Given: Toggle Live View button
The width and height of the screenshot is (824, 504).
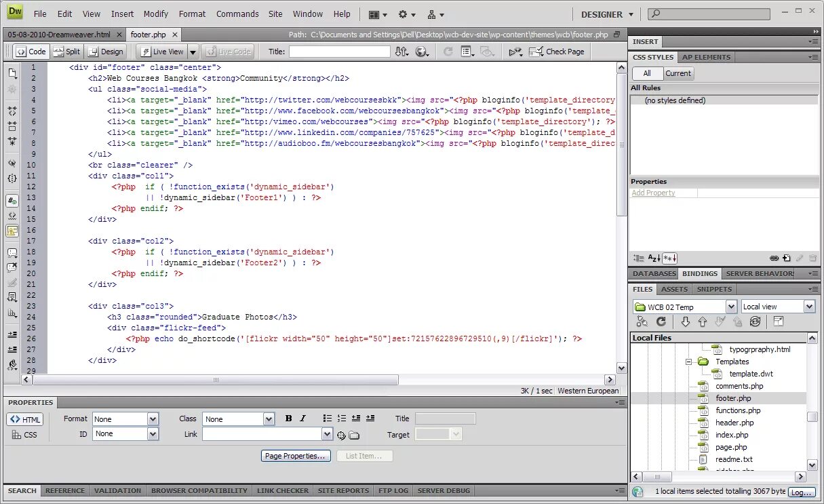Looking at the screenshot, I should [x=161, y=52].
